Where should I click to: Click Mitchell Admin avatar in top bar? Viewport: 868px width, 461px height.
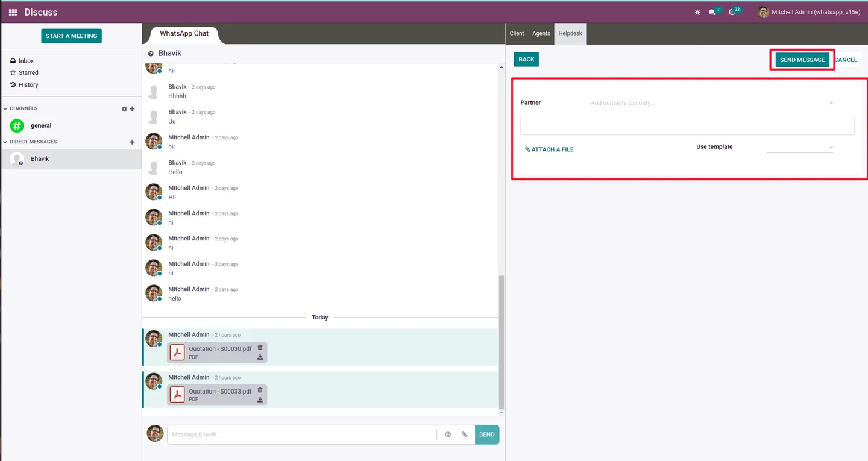click(763, 12)
